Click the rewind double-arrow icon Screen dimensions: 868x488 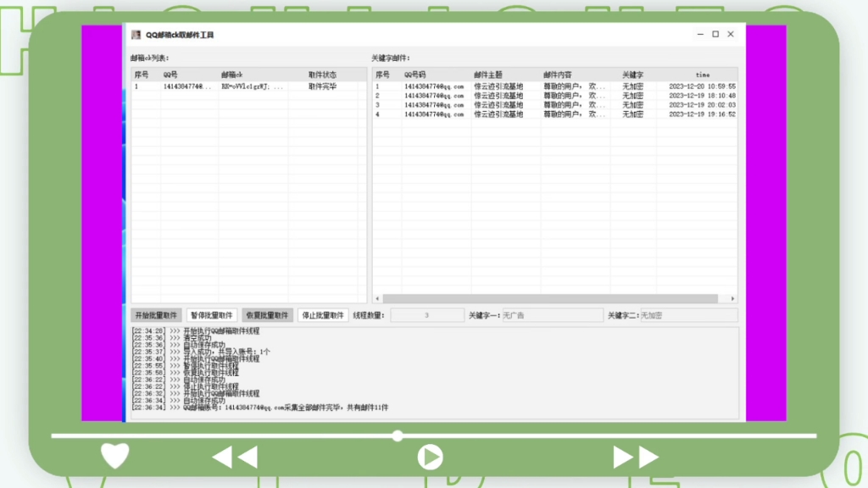point(235,457)
